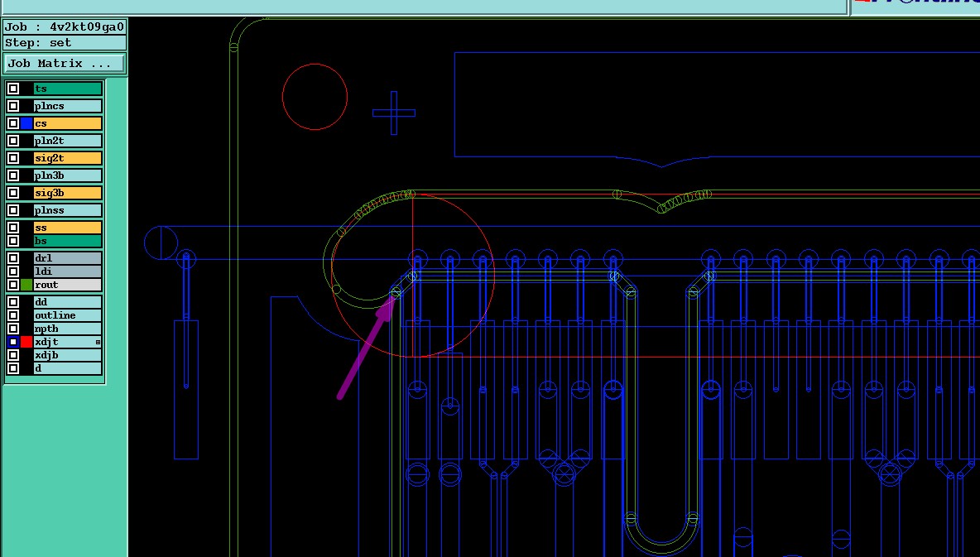Tick the checkbox for layer sig2t

pyautogui.click(x=13, y=158)
